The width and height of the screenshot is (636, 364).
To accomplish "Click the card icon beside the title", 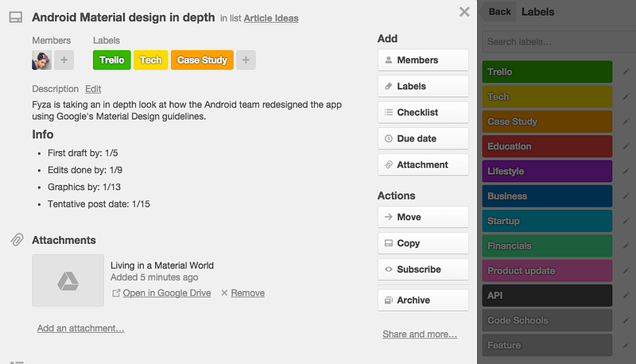I will (16, 17).
